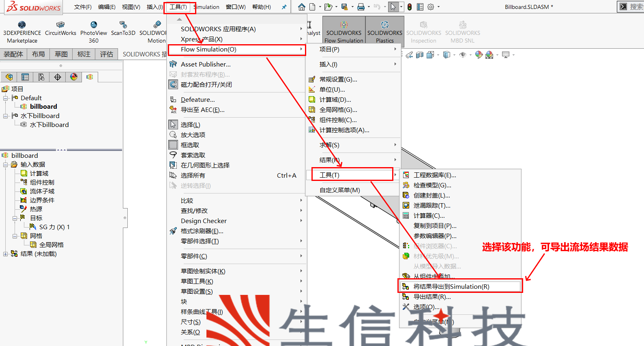
Task: Open 3DEXPERIENCE Marketplace add-in
Action: point(22,32)
